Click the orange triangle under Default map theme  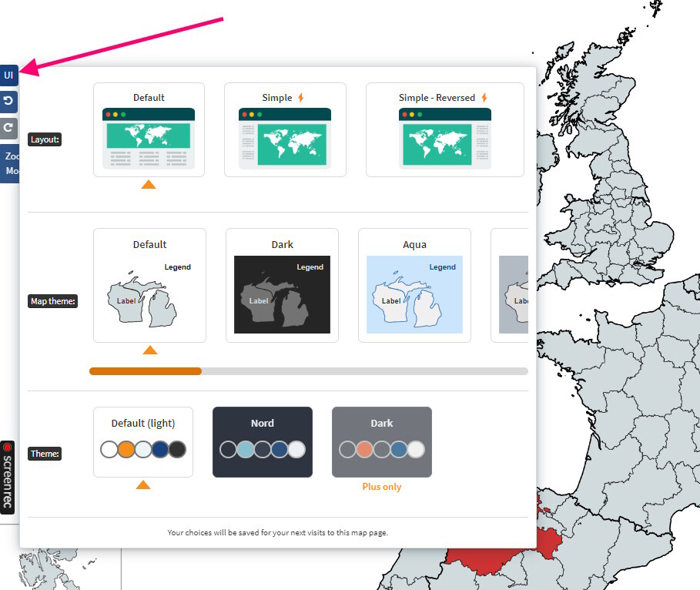150,350
